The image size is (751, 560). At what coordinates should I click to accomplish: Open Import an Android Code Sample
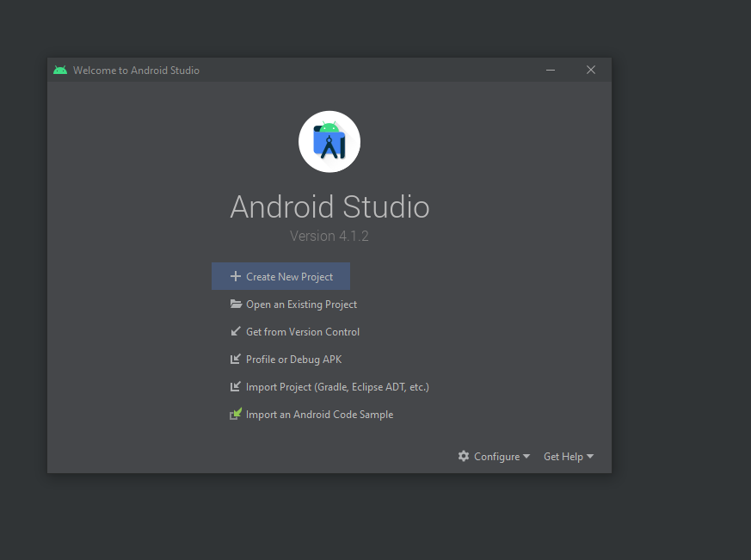319,415
